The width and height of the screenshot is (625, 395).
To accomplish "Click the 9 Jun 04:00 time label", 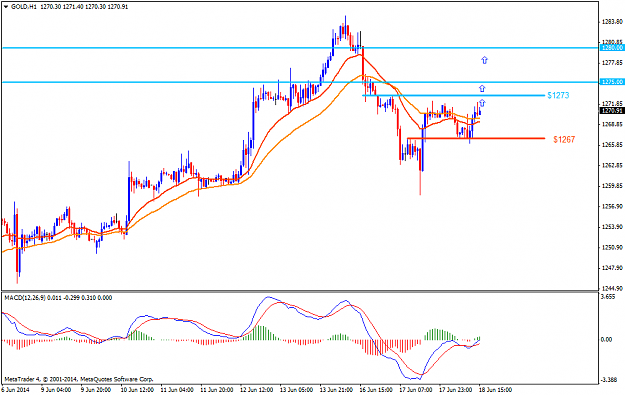I will pos(56,389).
